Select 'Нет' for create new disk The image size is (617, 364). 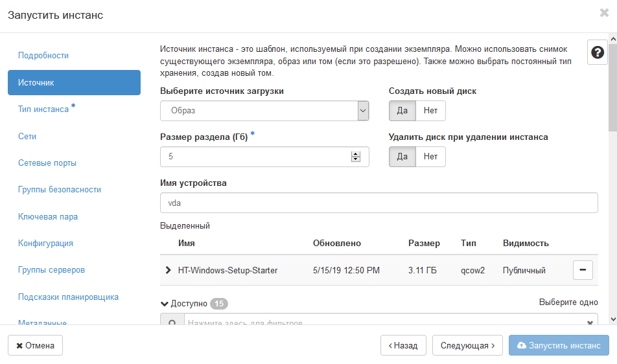(x=430, y=111)
